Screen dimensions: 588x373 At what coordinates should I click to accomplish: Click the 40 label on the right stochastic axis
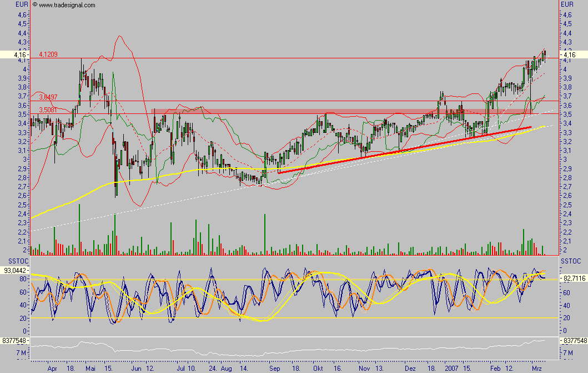567,305
